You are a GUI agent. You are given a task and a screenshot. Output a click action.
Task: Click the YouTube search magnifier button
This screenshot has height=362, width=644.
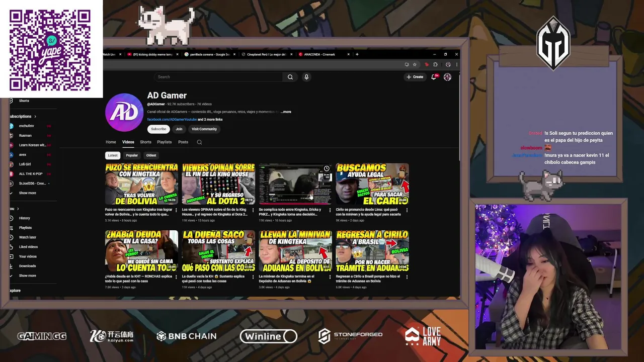(290, 77)
